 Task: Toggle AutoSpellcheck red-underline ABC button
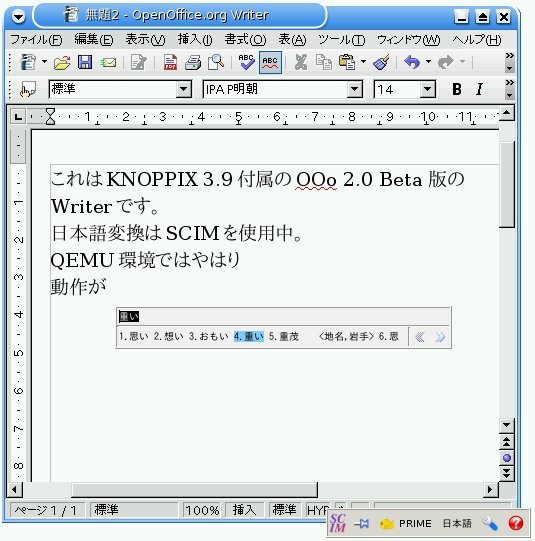pos(270,62)
